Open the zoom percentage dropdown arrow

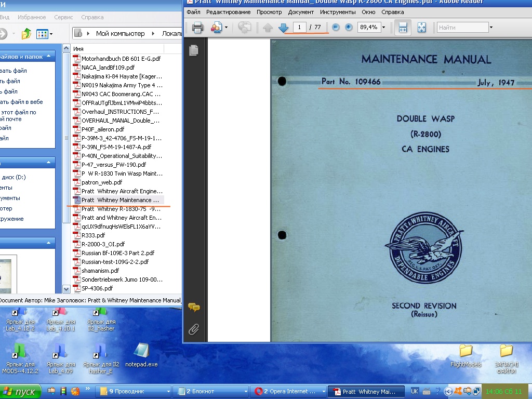tap(384, 27)
